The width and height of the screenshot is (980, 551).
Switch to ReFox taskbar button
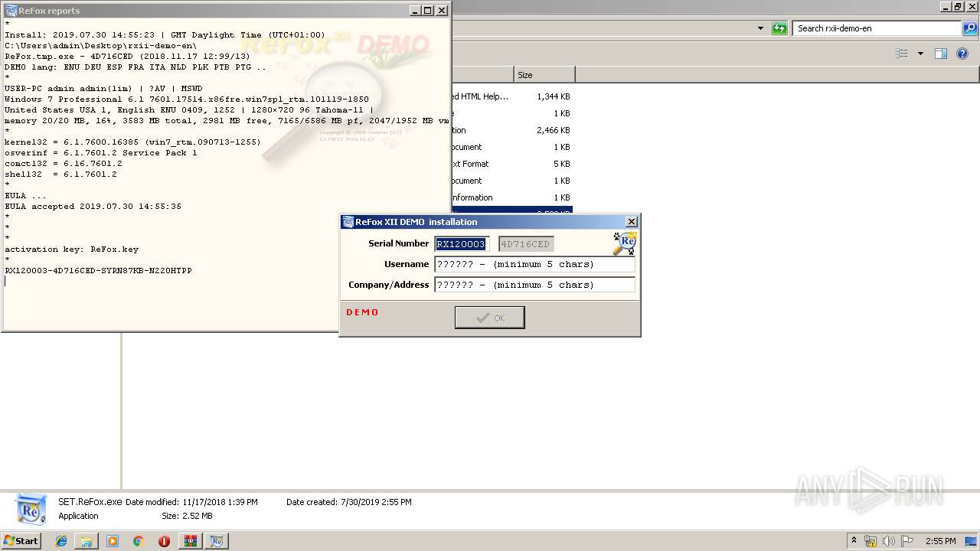tap(217, 541)
